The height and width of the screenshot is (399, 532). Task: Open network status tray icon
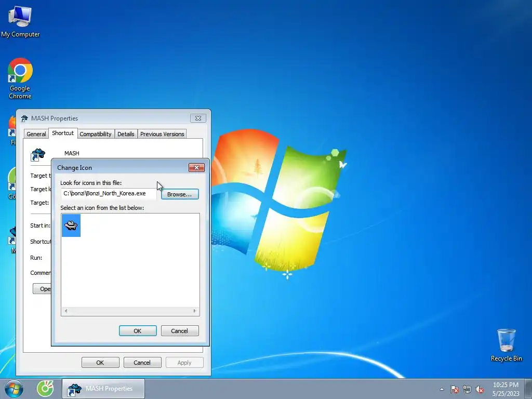pos(467,389)
